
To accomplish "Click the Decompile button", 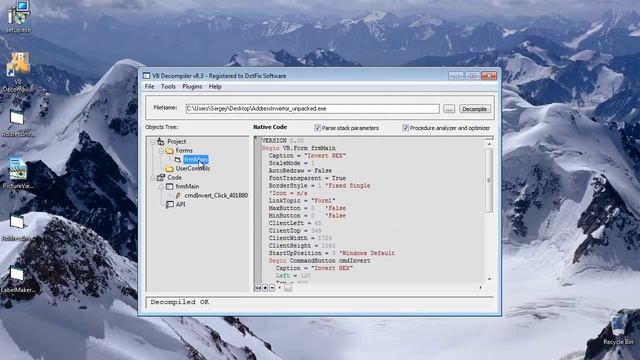I will coord(474,109).
